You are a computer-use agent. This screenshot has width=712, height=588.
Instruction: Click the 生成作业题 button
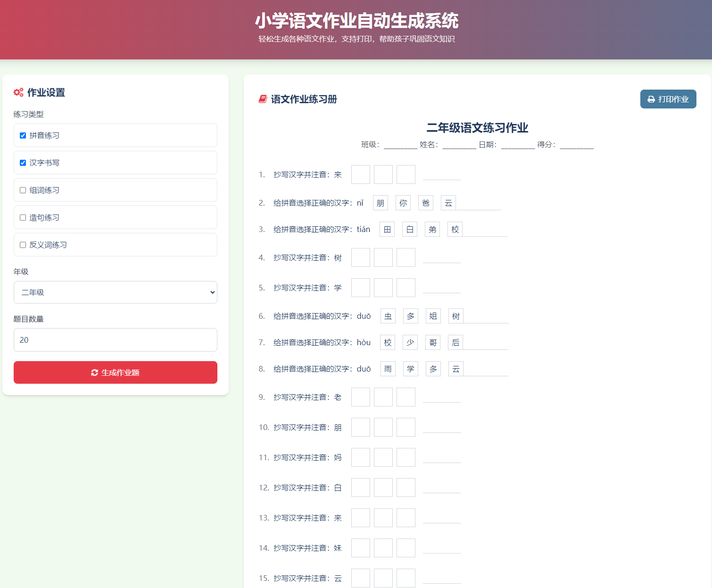click(115, 373)
